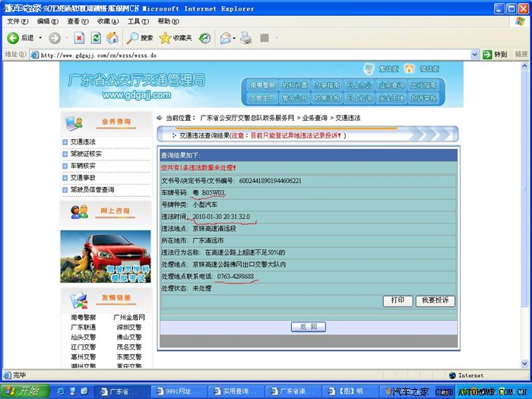532x399 pixels.
Task: Open the 收藏(A) menu
Action: click(108, 21)
